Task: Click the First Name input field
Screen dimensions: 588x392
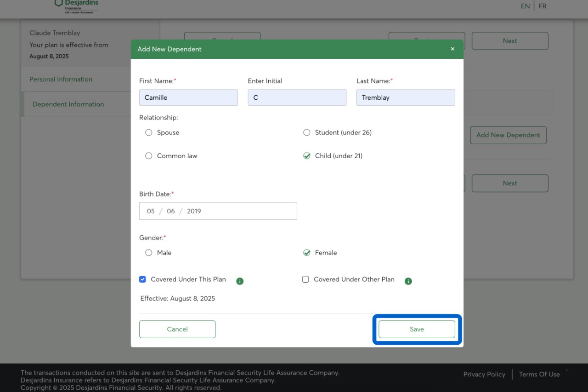Action: point(188,97)
